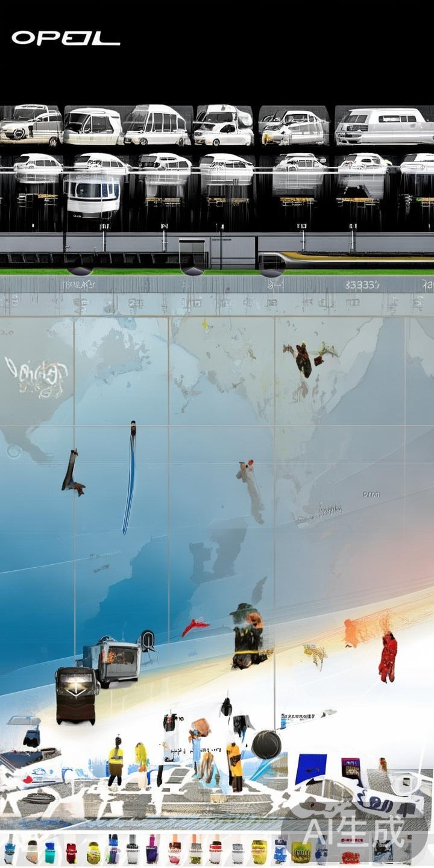
Task: Choose the large white bus front image
Action: 92,195
